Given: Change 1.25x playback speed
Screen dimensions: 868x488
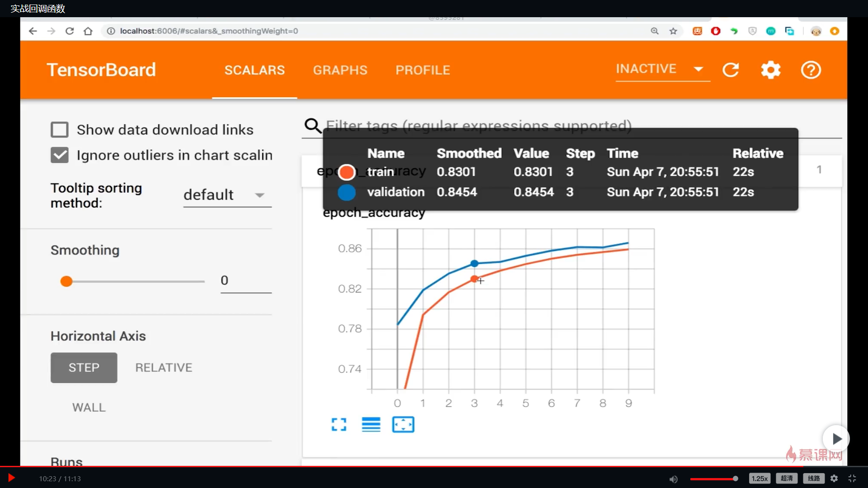Looking at the screenshot, I should 759,479.
